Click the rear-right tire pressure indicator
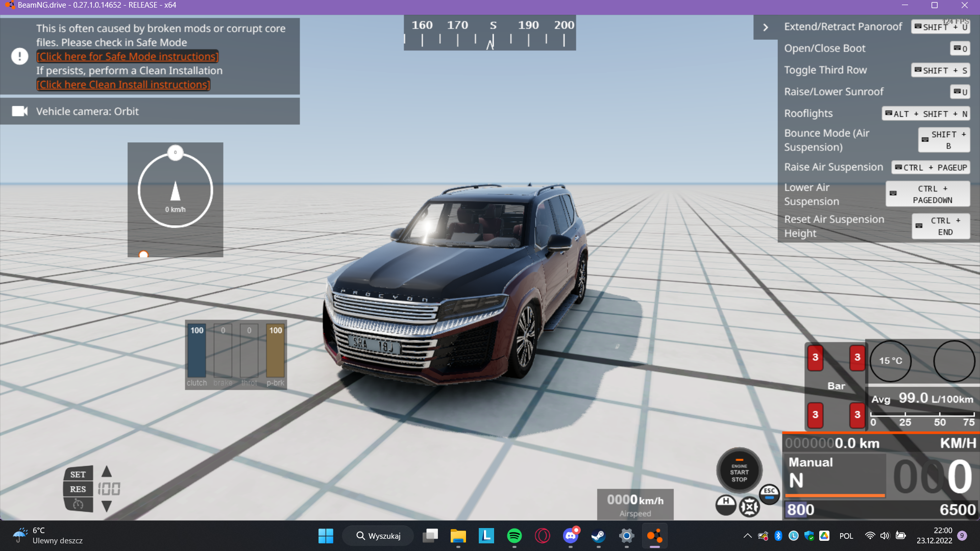This screenshot has height=551, width=980. [x=857, y=415]
